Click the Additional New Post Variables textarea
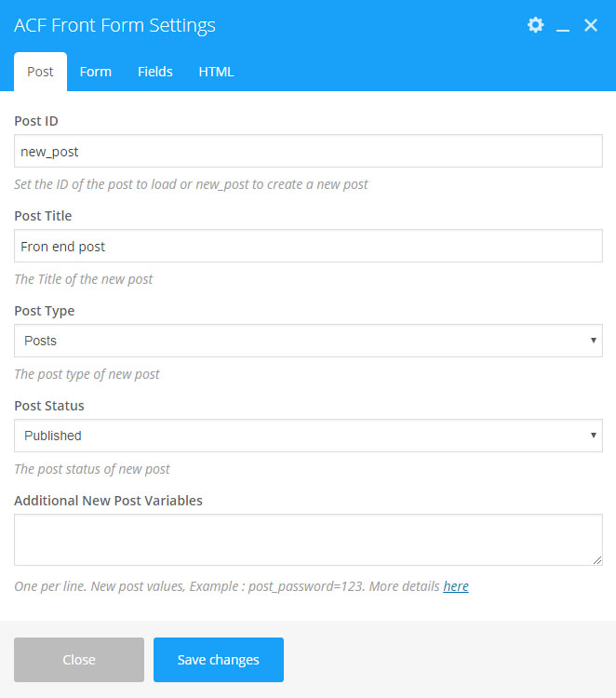The height and width of the screenshot is (698, 616). pyautogui.click(x=308, y=540)
